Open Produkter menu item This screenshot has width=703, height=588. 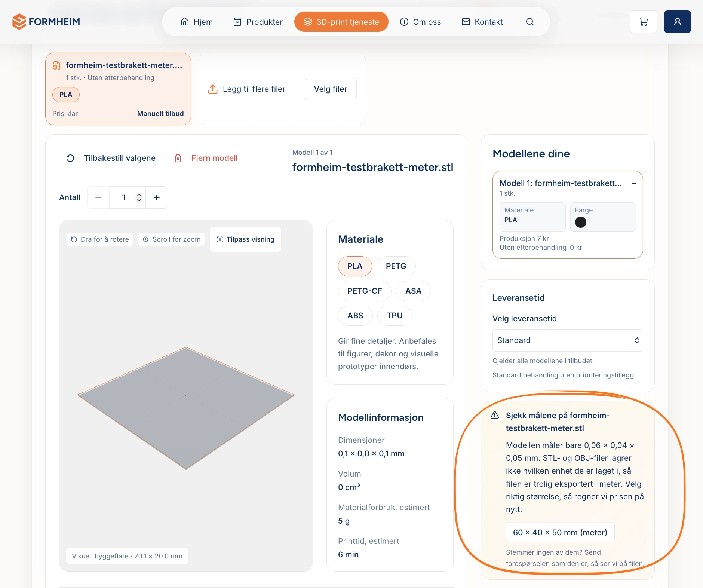(258, 22)
